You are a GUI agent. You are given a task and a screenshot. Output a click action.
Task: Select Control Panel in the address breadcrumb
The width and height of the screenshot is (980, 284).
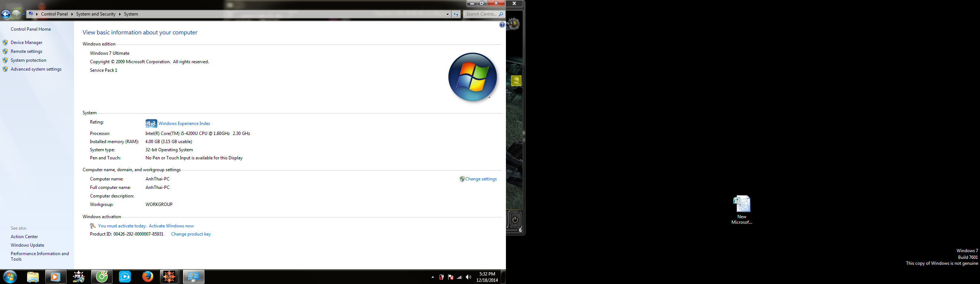pyautogui.click(x=54, y=14)
